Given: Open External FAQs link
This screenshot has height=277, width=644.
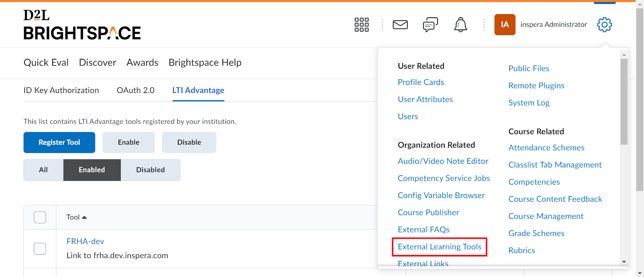Looking at the screenshot, I should 423,229.
